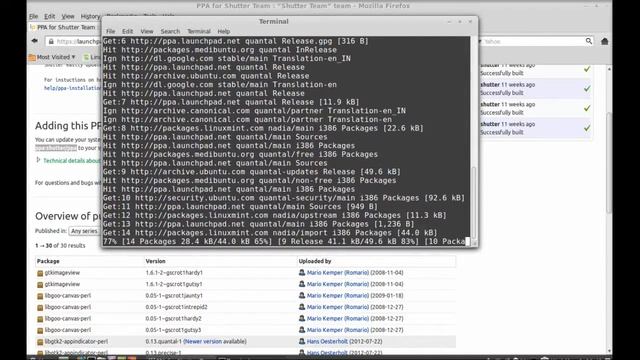Click Firefox's Back arrow button
The image size is (640, 360).
pos(35,41)
